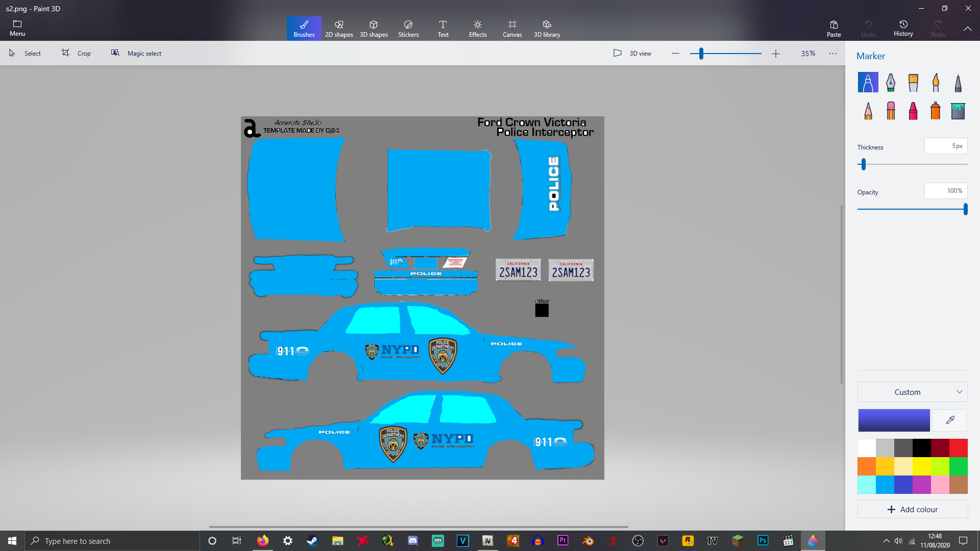
Task: Click the Magic select button
Action: pyautogui.click(x=136, y=53)
